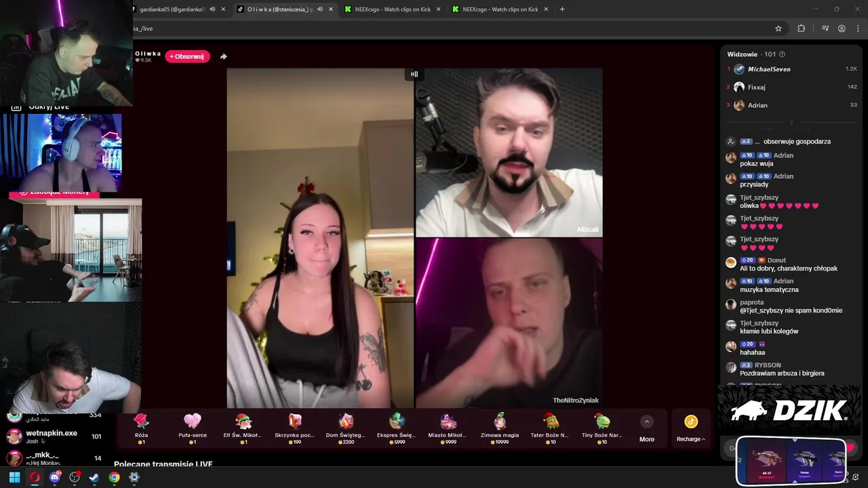
Task: Follow Oliwka with the Obserwuj button
Action: (187, 56)
